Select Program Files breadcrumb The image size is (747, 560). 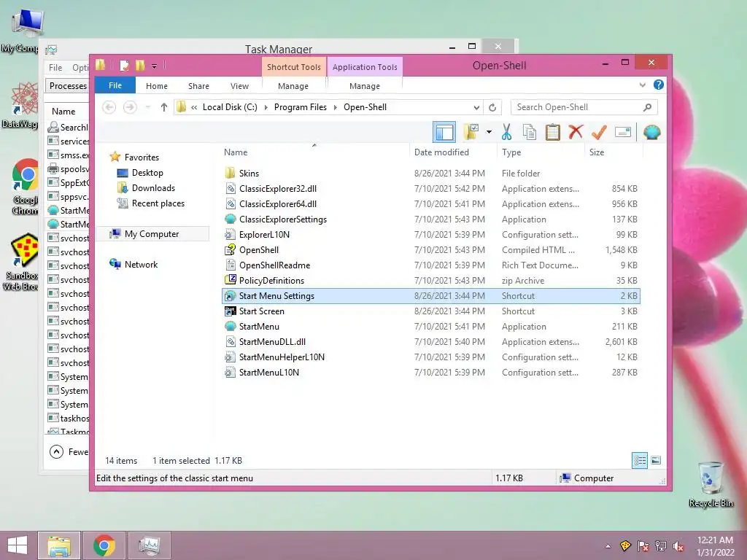(x=300, y=107)
